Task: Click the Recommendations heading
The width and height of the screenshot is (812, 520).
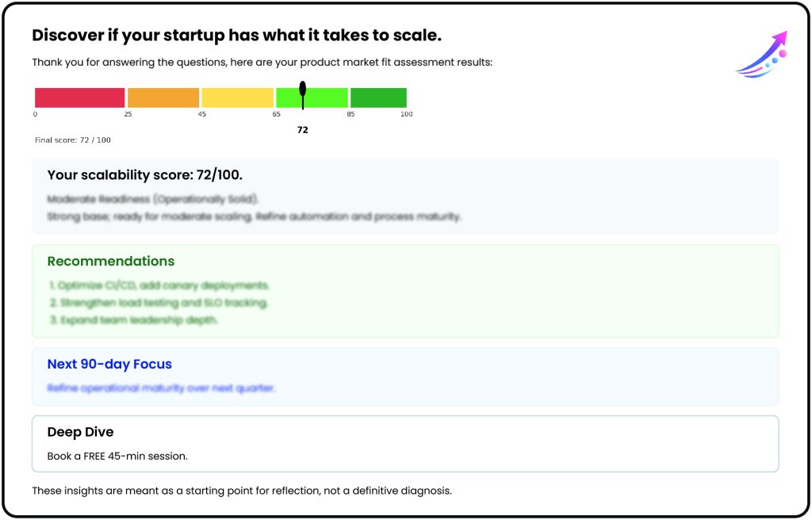Action: click(111, 261)
